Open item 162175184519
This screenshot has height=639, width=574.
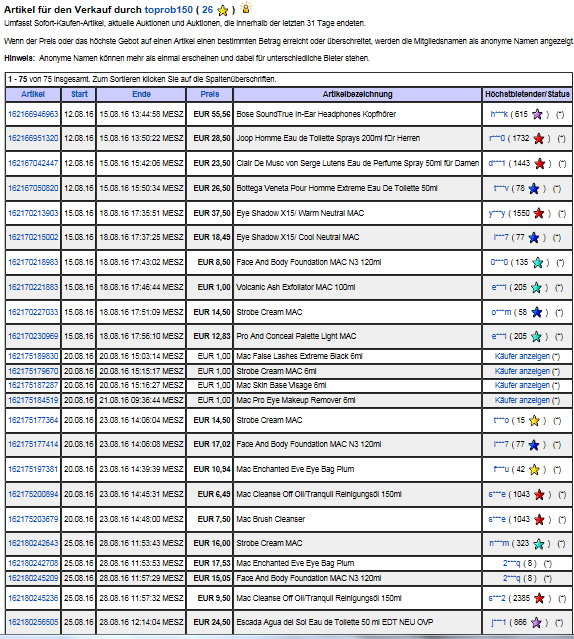(33, 400)
